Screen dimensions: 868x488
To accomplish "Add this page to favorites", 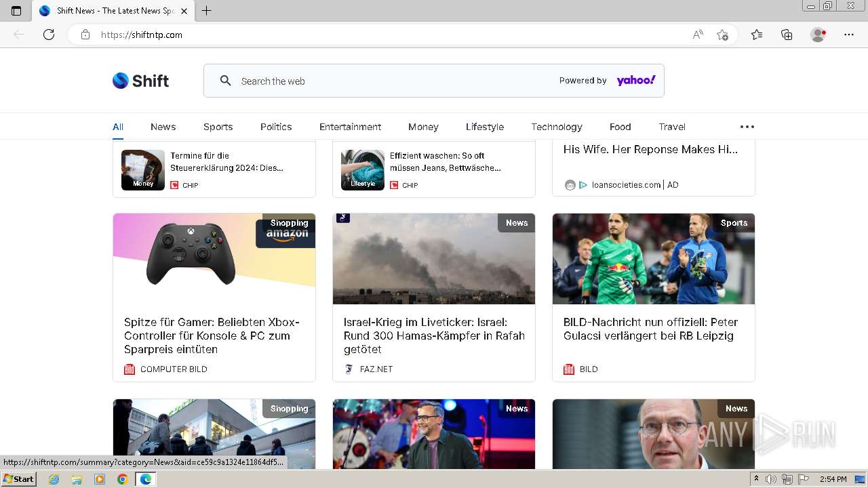I will coord(722,35).
